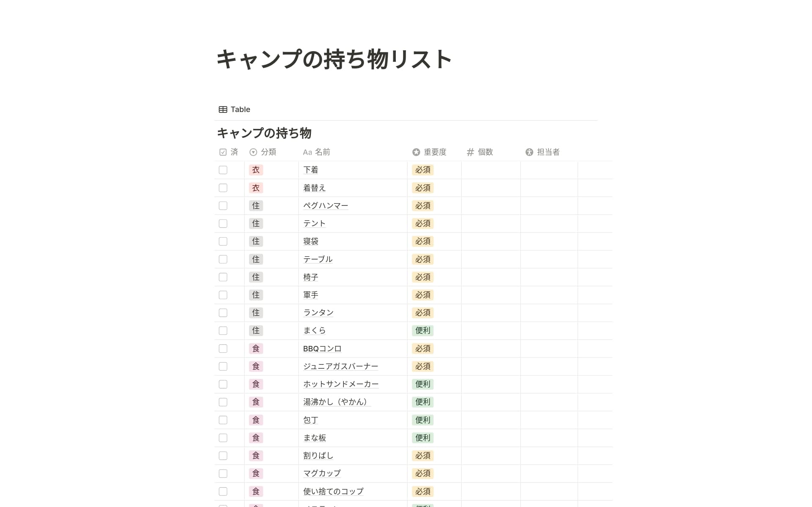Screen dimensions: 812x507
Task: Open the 担当者 column header menu
Action: click(x=548, y=152)
